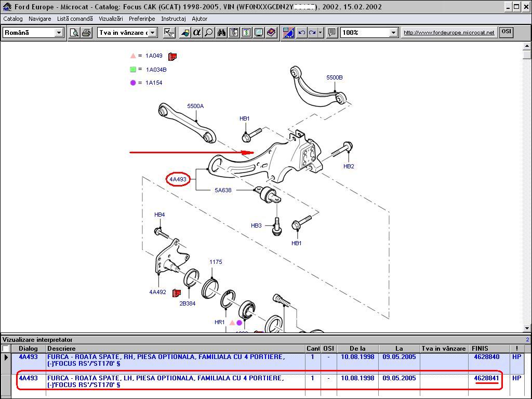
Task: Open the 100% zoom level dropdown
Action: click(393, 33)
